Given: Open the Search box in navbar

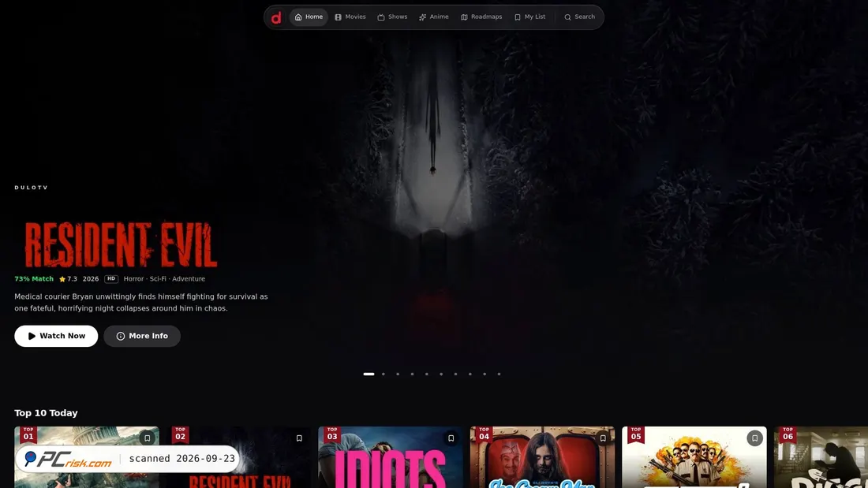Looking at the screenshot, I should pyautogui.click(x=580, y=17).
